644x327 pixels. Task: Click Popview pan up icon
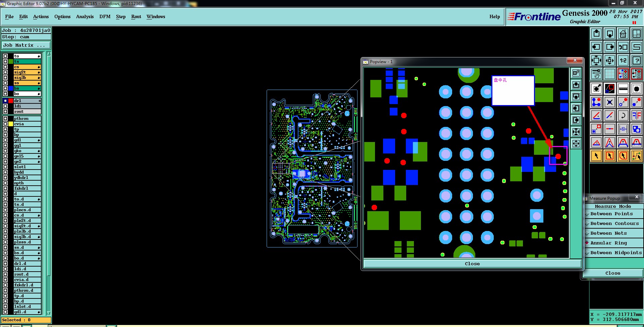[576, 85]
